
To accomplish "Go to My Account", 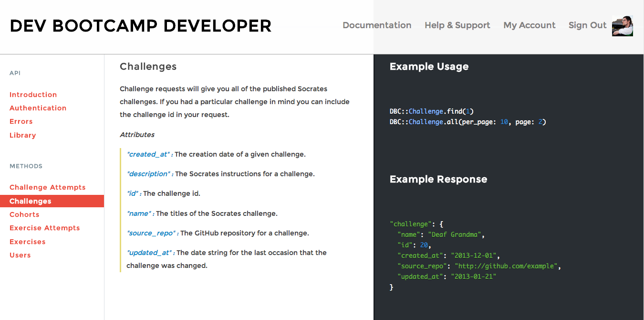I will tap(530, 25).
